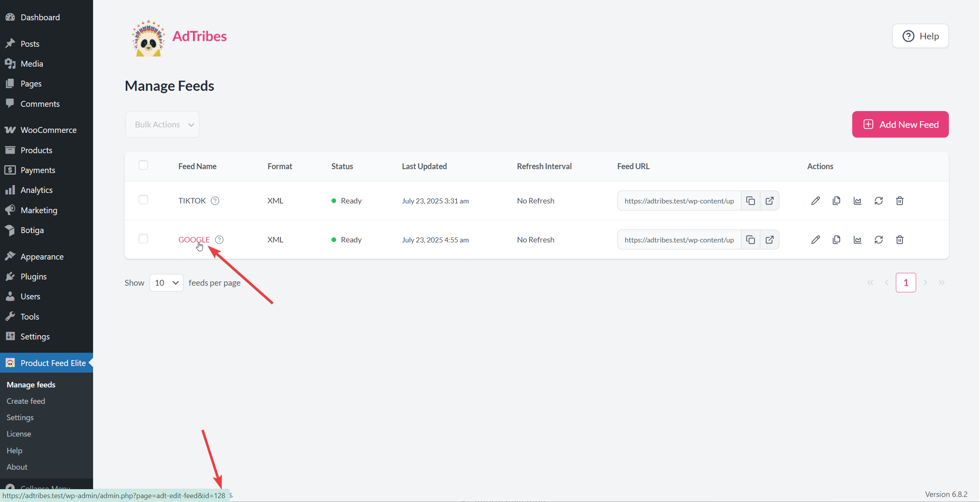The height and width of the screenshot is (502, 980).
Task: Delete the TIKTOK feed
Action: click(x=899, y=201)
